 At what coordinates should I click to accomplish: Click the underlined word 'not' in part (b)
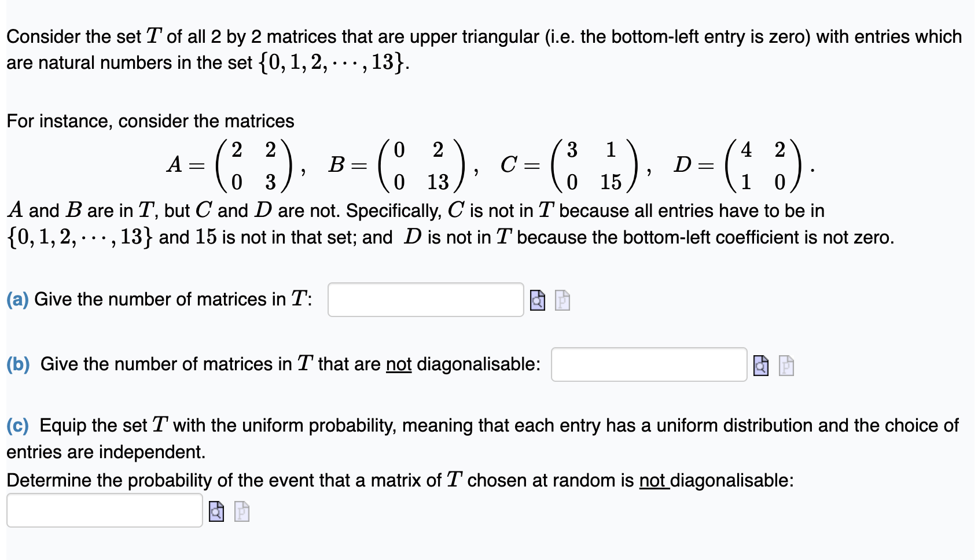click(x=398, y=364)
